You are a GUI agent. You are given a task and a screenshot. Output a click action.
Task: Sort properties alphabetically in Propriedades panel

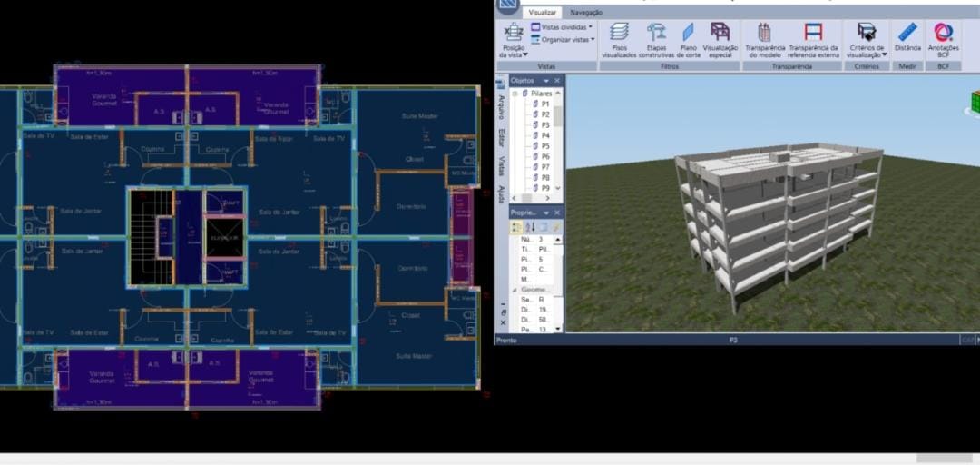point(530,226)
